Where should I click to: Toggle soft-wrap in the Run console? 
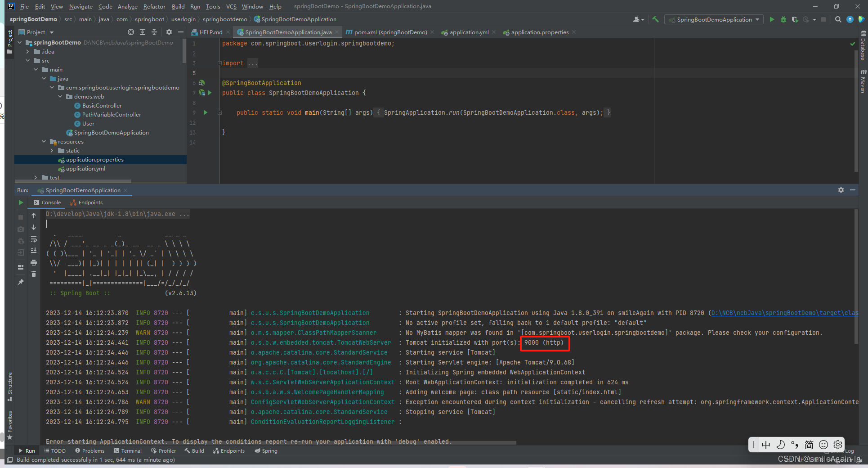(x=34, y=239)
